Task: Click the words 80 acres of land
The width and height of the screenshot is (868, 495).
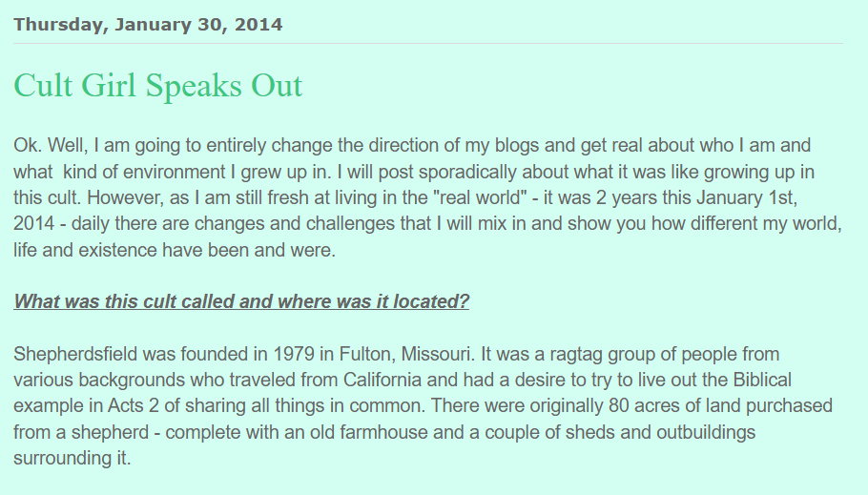Action: coord(674,406)
